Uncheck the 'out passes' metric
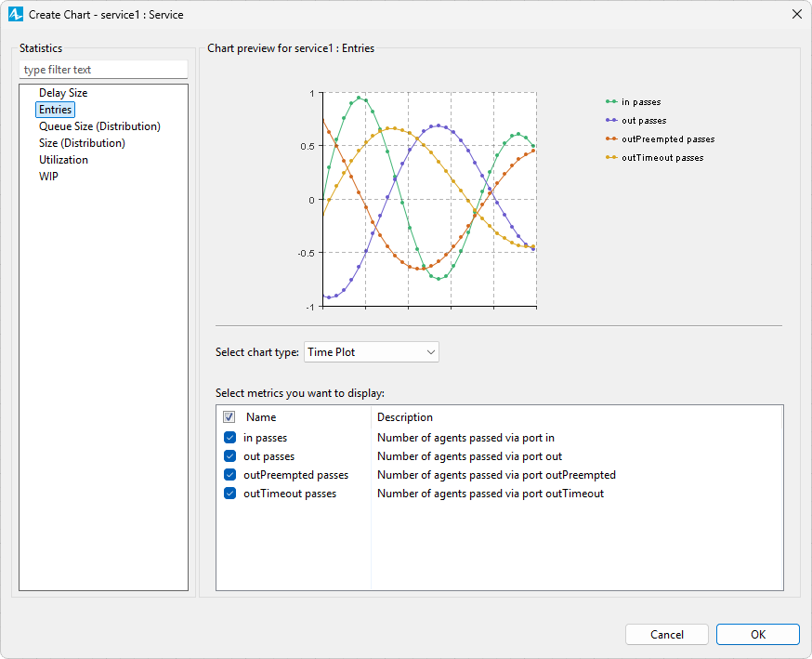This screenshot has width=812, height=659. [x=229, y=456]
